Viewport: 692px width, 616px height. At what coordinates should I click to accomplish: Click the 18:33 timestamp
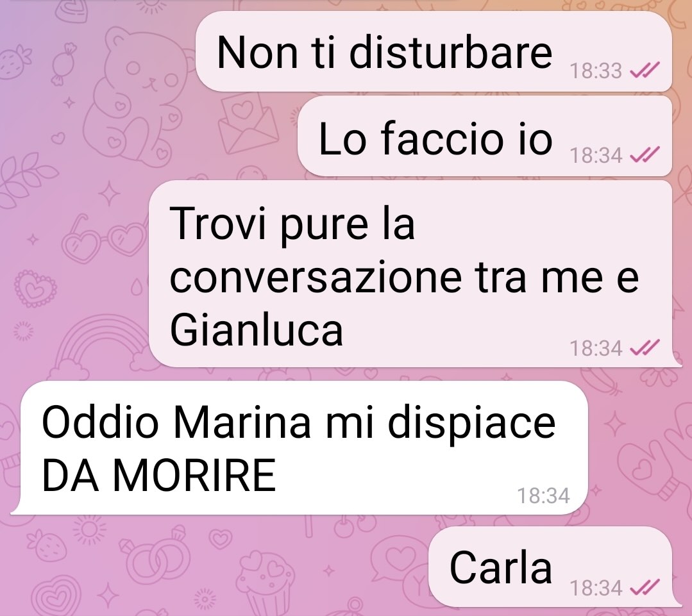[596, 71]
